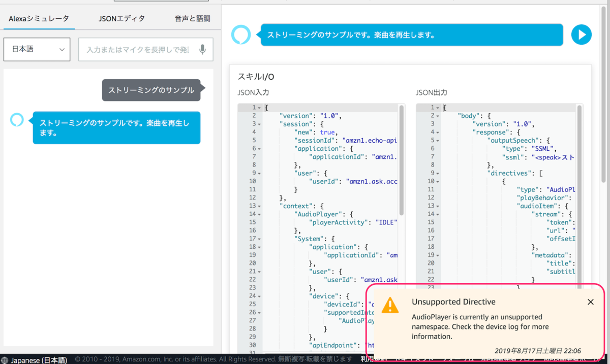Image resolution: width=610 pixels, height=364 pixels.
Task: Collapse the "device" block at line 24
Action: coord(259,296)
